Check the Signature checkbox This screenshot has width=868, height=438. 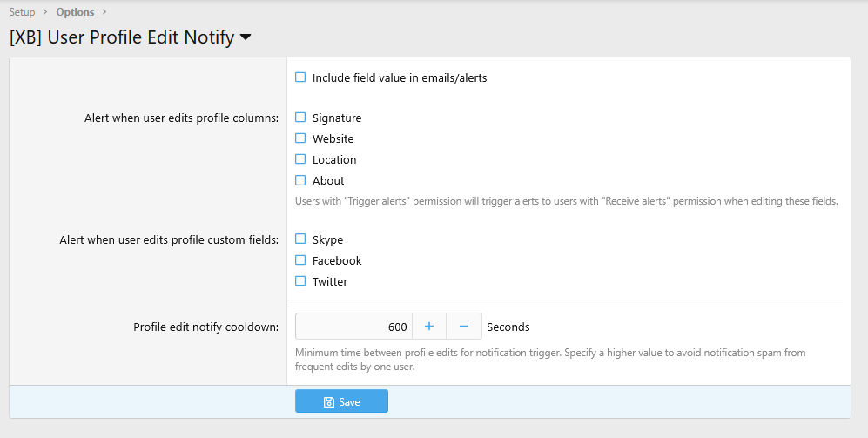point(300,118)
